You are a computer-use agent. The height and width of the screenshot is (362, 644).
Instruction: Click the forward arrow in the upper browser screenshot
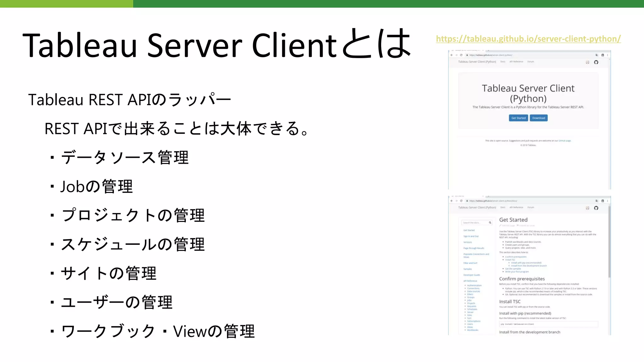point(456,55)
